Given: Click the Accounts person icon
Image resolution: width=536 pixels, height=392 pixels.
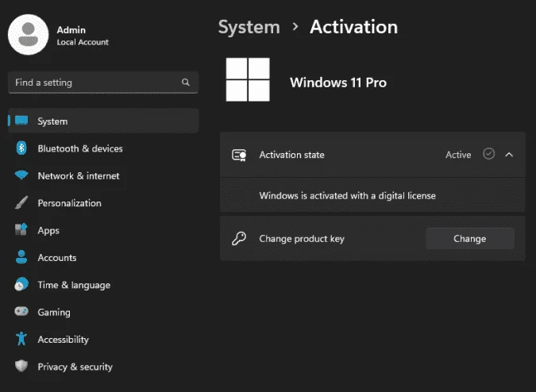Looking at the screenshot, I should click(21, 257).
